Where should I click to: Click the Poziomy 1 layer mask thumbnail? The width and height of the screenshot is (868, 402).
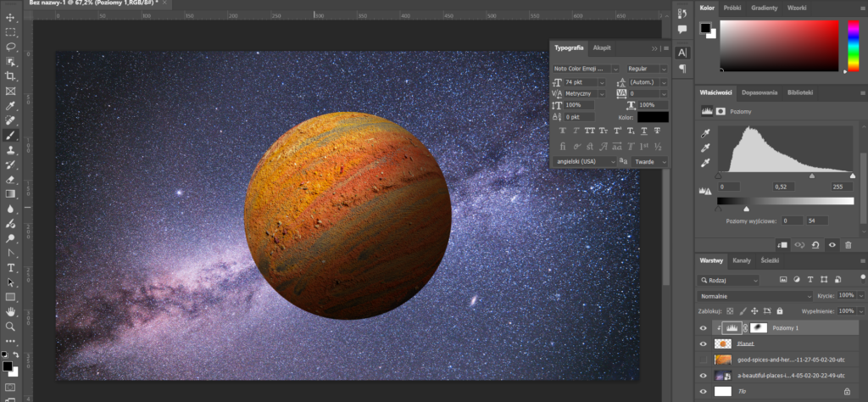point(759,328)
